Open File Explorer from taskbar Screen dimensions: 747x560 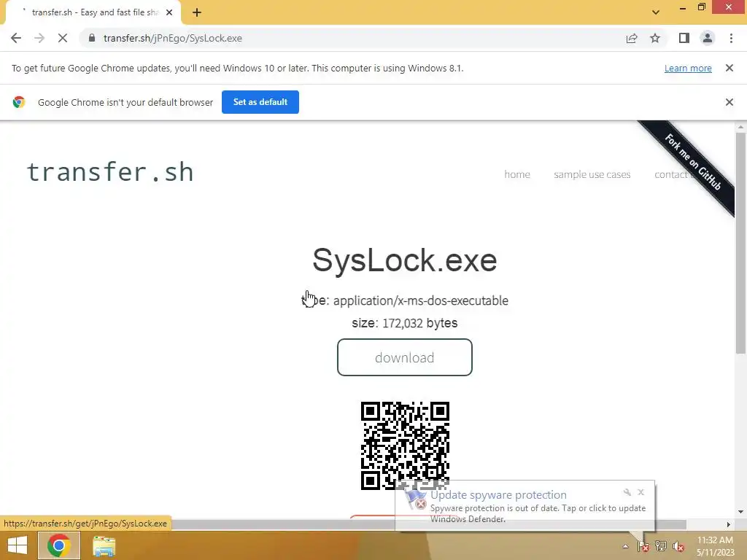104,545
